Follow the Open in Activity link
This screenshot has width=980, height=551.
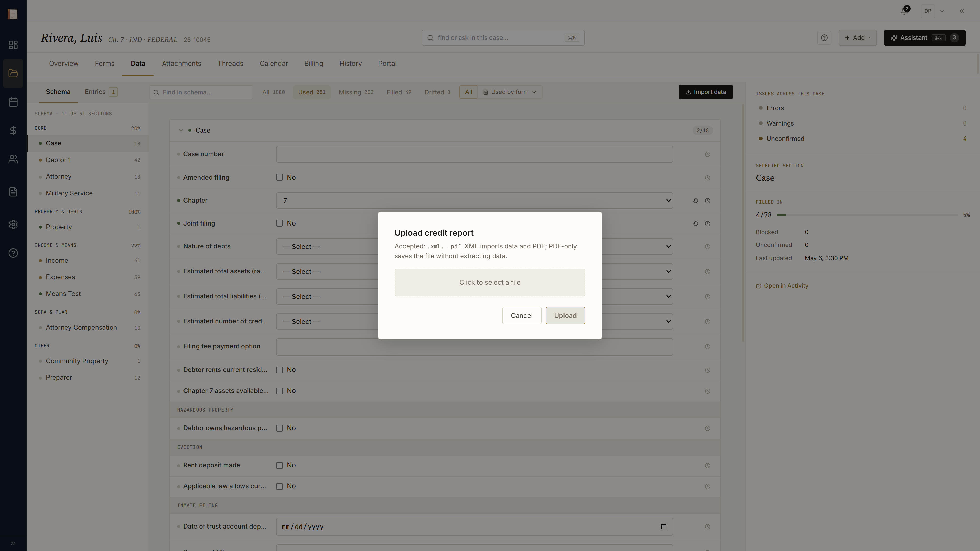[x=782, y=286]
